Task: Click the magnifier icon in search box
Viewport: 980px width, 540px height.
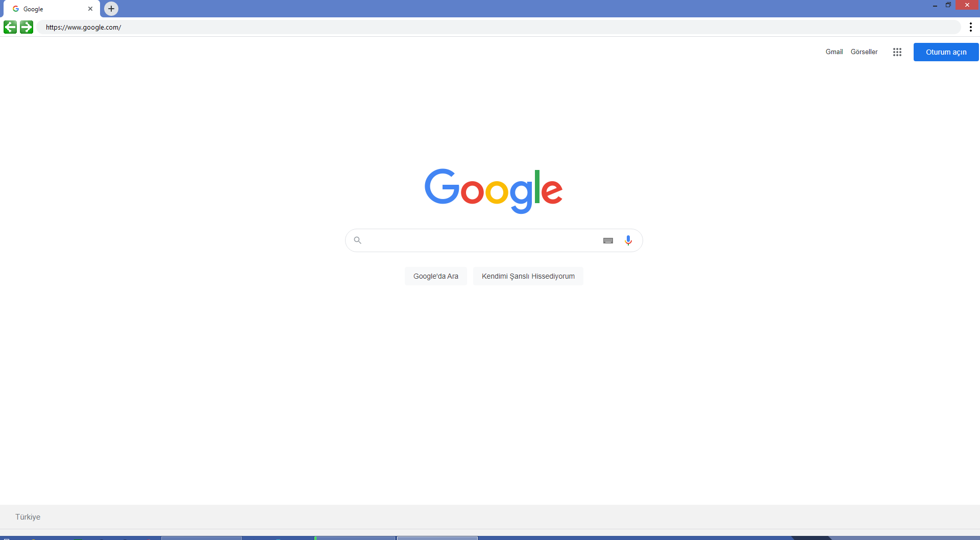Action: click(358, 240)
